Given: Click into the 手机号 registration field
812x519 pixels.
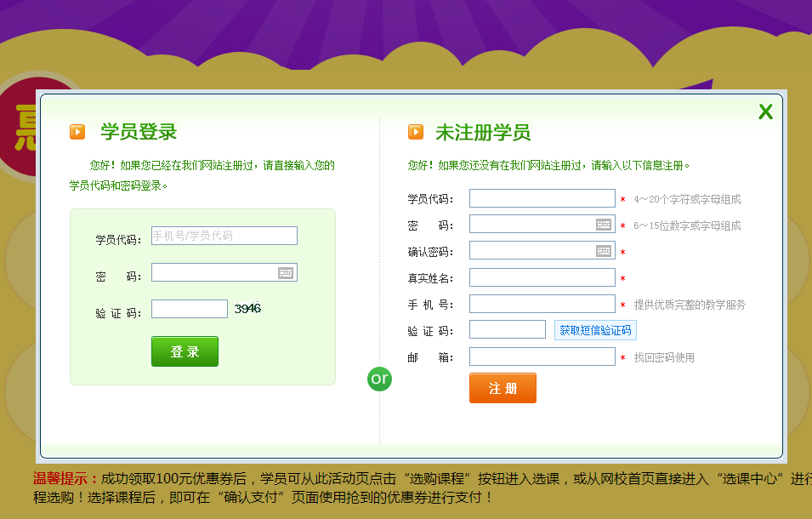Looking at the screenshot, I should pyautogui.click(x=542, y=304).
